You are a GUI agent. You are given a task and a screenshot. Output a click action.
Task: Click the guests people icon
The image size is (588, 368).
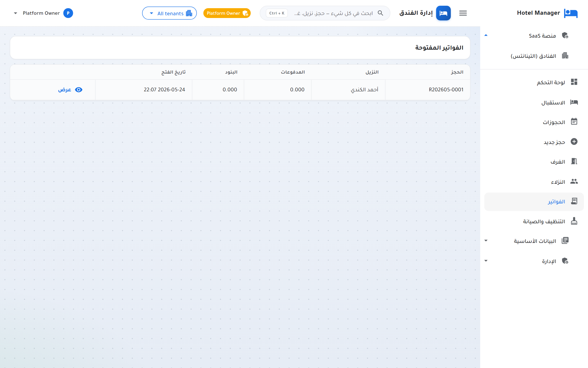coord(574,181)
